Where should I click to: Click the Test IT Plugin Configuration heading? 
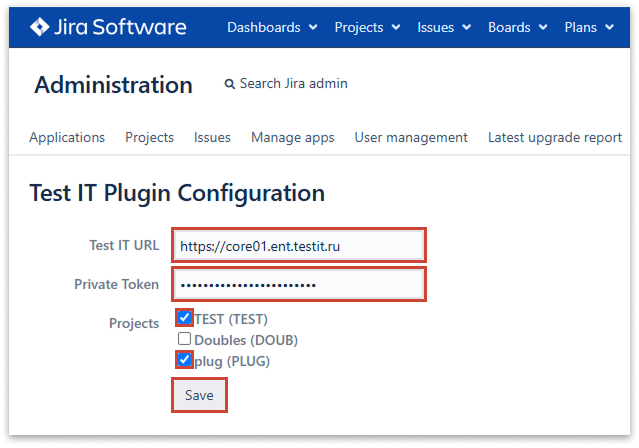177,193
